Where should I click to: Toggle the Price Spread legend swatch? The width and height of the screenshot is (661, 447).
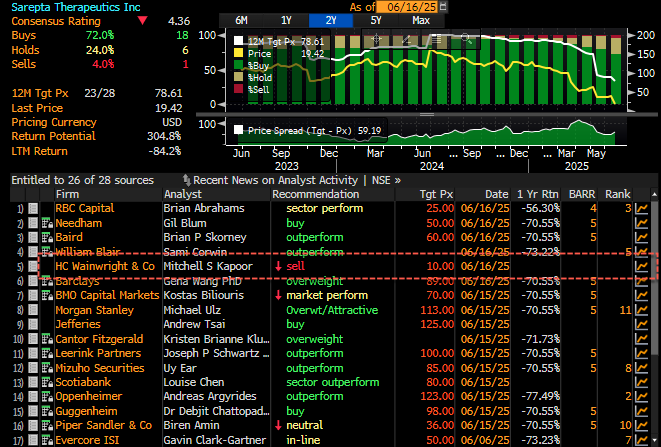click(239, 130)
